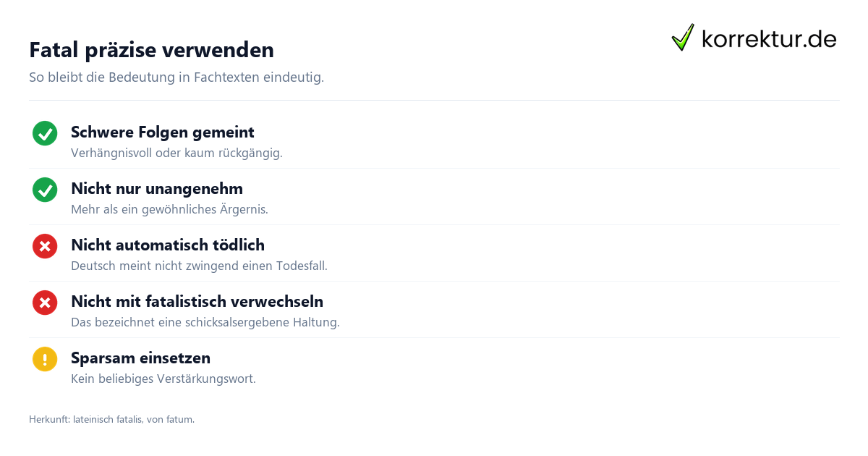Select the heading Fatal präzise verwenden
Screen dimensions: 868x456
point(151,50)
